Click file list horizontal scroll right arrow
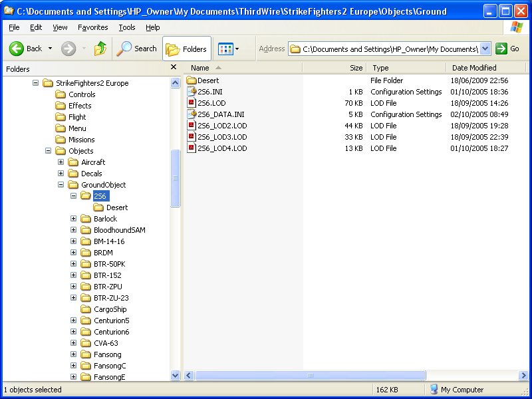Viewport: 532px width, 399px height. pyautogui.click(x=523, y=375)
